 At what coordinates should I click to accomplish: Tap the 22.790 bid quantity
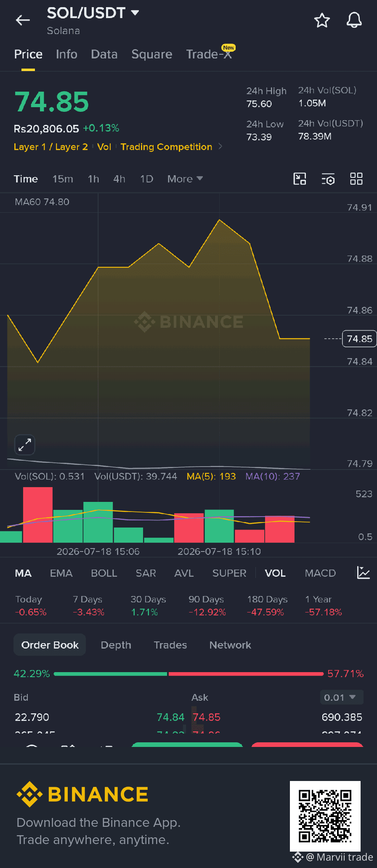pos(32,717)
